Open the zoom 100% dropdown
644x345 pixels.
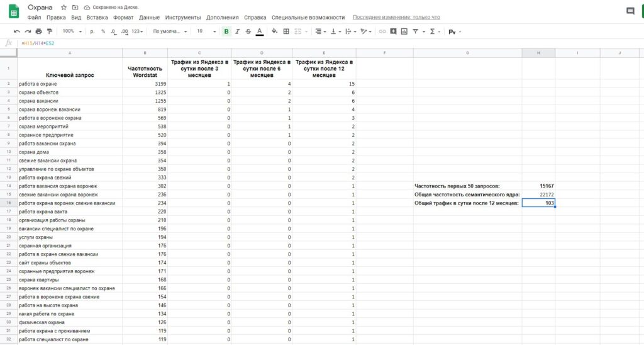(x=70, y=31)
